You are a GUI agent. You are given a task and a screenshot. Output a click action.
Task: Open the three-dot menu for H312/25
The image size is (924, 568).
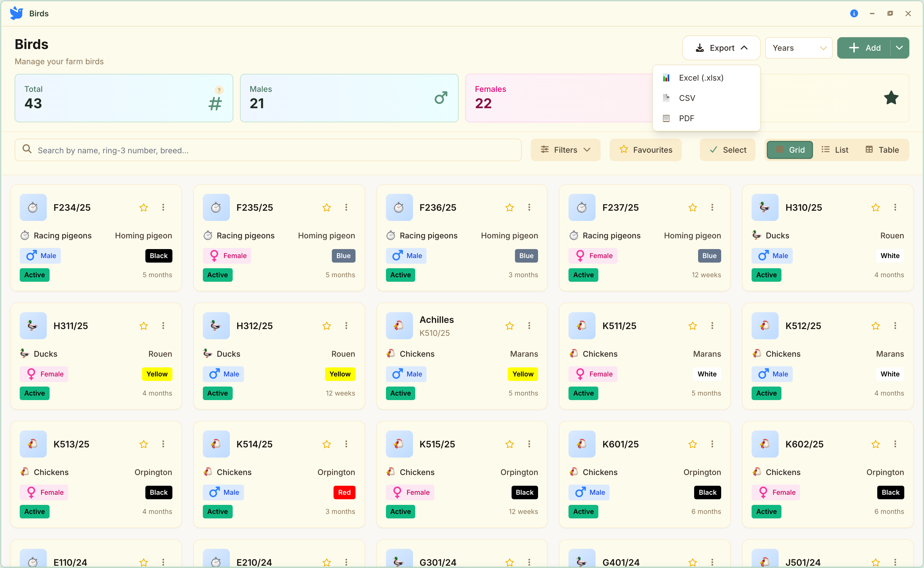[346, 326]
